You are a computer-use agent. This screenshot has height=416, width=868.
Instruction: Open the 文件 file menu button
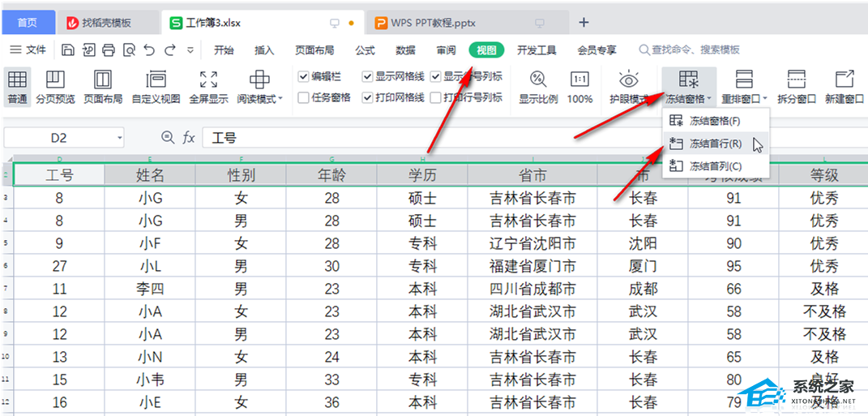point(28,50)
